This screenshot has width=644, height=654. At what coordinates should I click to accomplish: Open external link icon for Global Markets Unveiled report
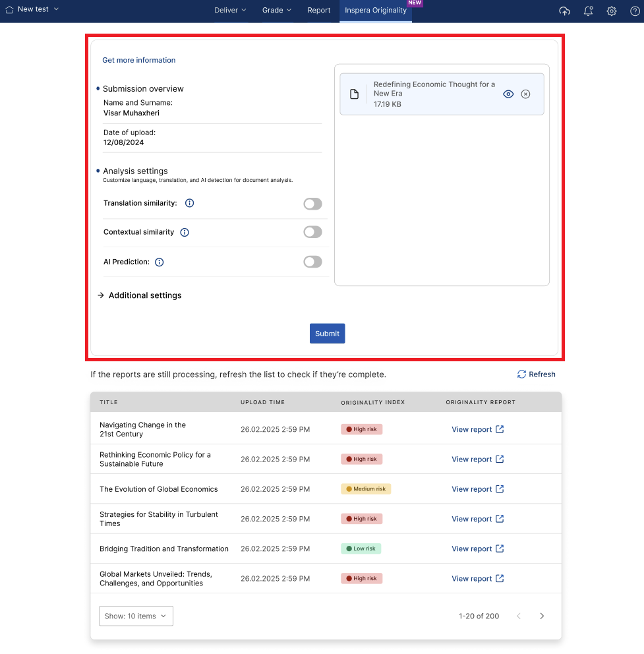(500, 578)
